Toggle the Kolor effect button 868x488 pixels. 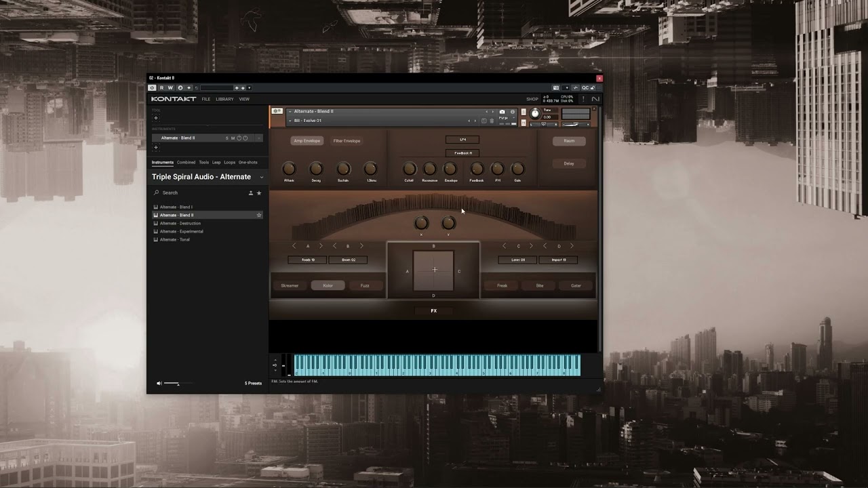[x=328, y=285]
